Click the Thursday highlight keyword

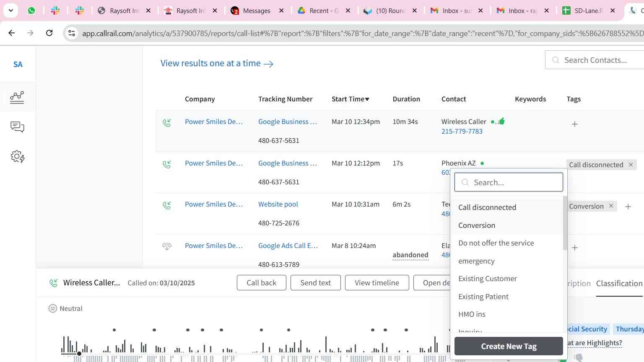629,329
